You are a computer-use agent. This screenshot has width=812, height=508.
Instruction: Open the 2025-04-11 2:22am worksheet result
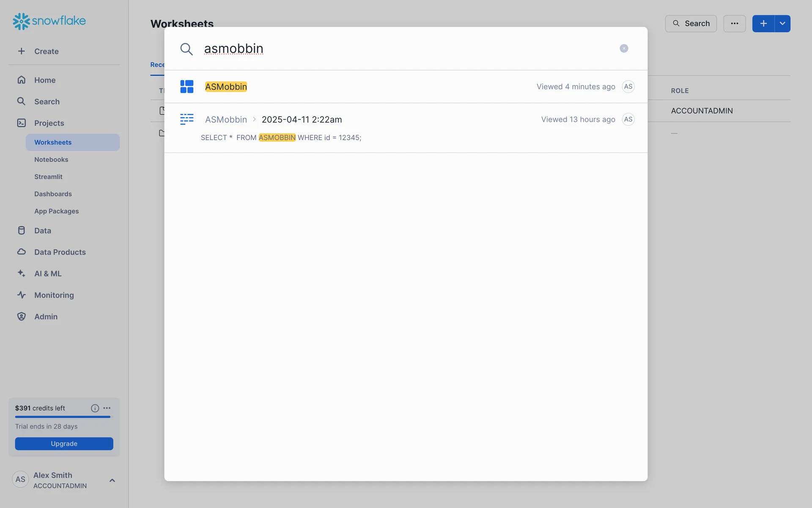(x=302, y=120)
